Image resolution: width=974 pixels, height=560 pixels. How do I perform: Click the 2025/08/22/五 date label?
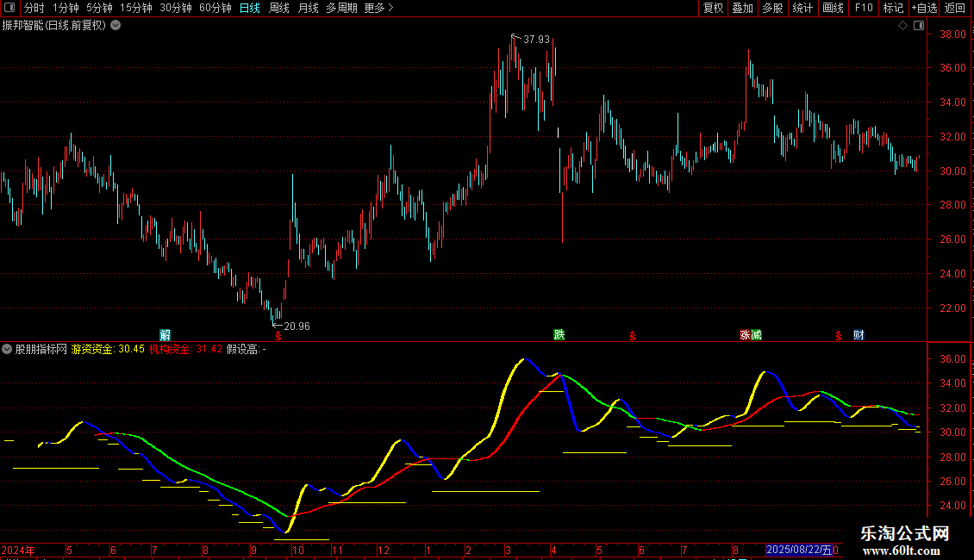pos(799,550)
